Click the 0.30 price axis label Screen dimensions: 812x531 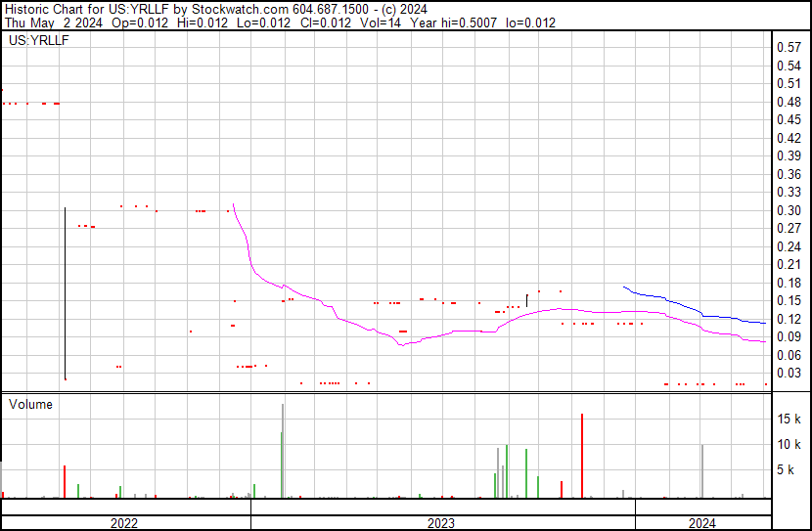(789, 210)
